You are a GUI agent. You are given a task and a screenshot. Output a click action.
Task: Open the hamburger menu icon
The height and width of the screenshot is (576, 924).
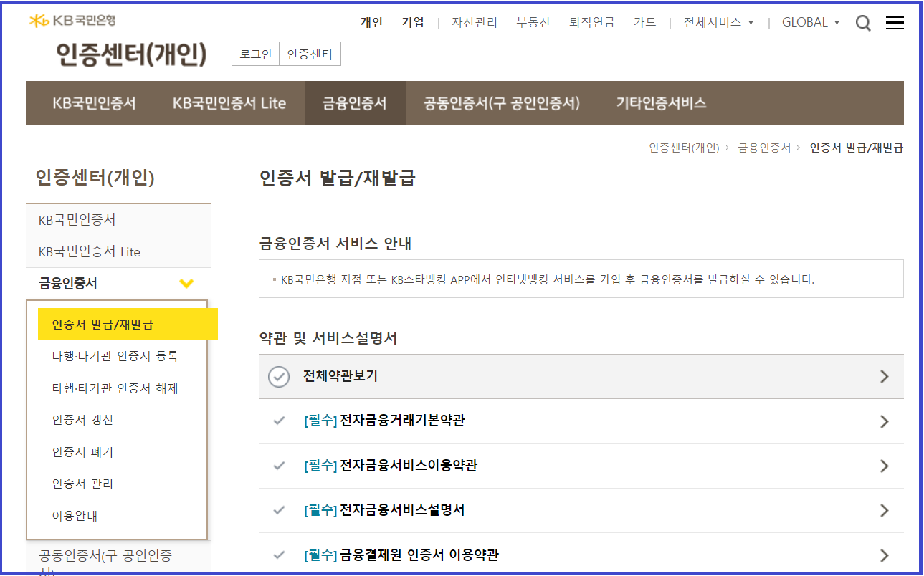click(895, 23)
